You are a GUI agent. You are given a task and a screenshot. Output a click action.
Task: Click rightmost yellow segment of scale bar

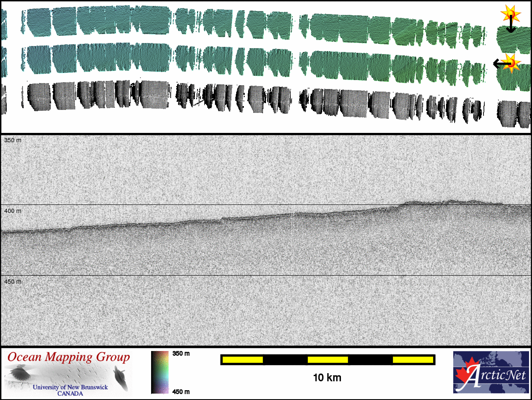pyautogui.click(x=412, y=360)
